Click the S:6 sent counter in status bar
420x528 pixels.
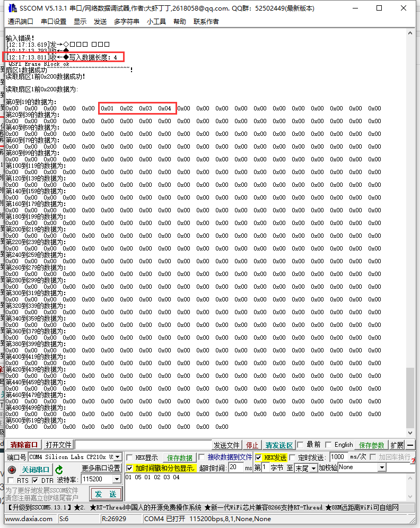[64, 519]
